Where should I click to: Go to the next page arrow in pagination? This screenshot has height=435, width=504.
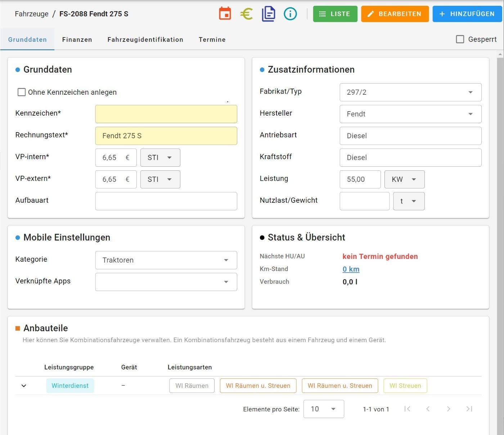449,409
